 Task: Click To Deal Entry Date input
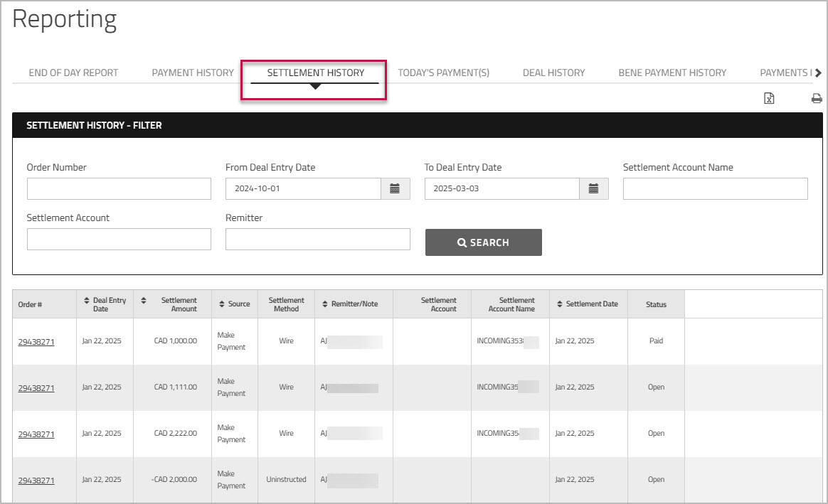point(501,188)
